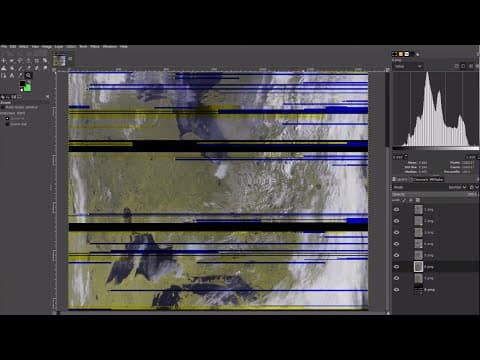Screen dimensions: 480x360
Task: Click lock position icon in Layers panel
Action: (411, 200)
